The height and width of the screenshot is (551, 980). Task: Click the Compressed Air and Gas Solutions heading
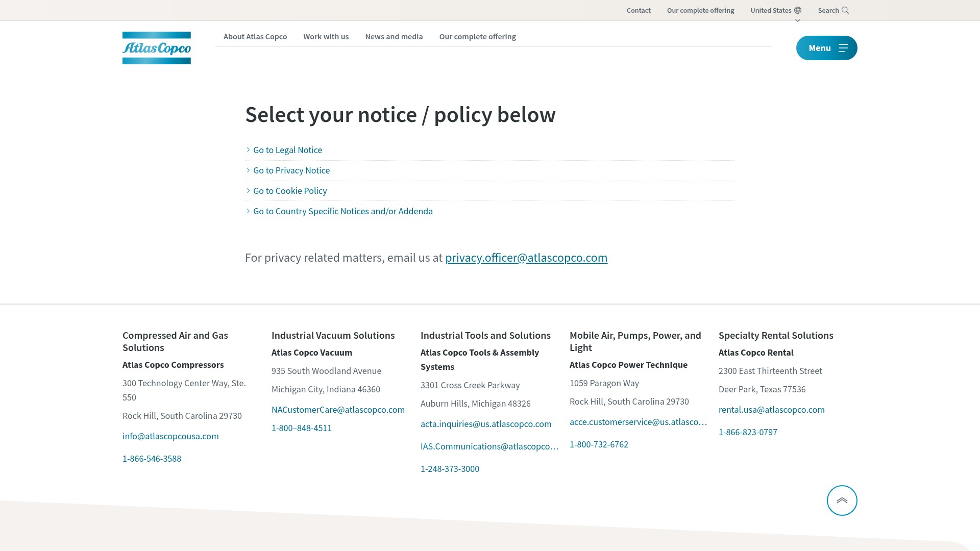(x=175, y=341)
